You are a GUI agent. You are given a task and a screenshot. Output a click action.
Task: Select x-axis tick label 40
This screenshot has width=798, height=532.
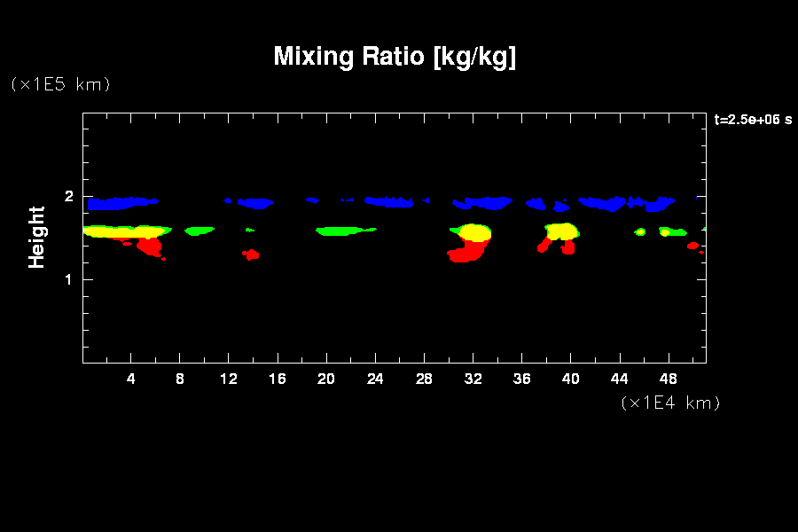click(570, 379)
